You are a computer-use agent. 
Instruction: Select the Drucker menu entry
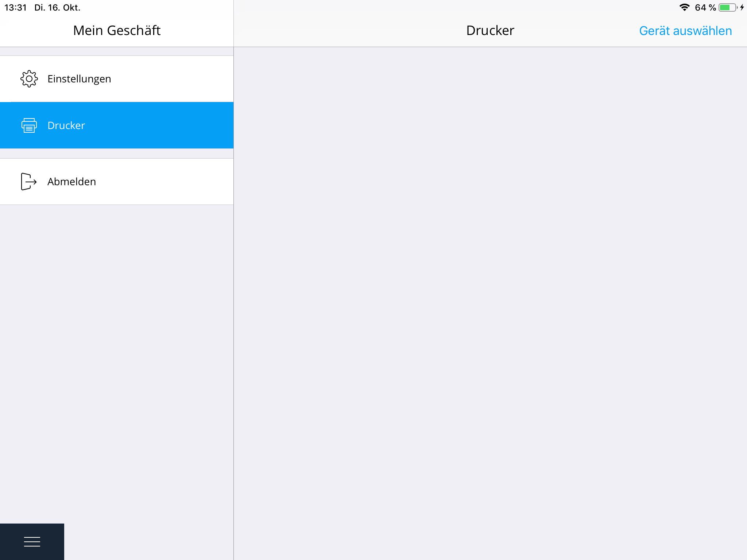pos(117,125)
